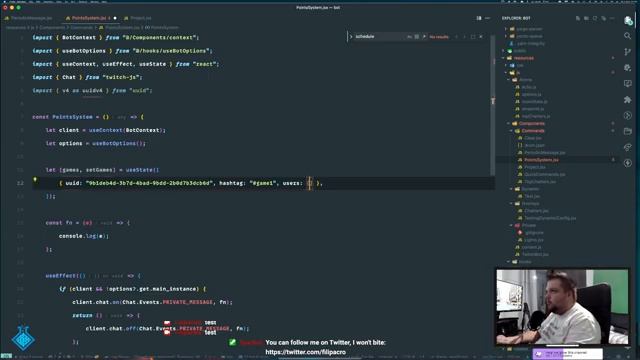Click 'console.log(e);' code line

84,236
